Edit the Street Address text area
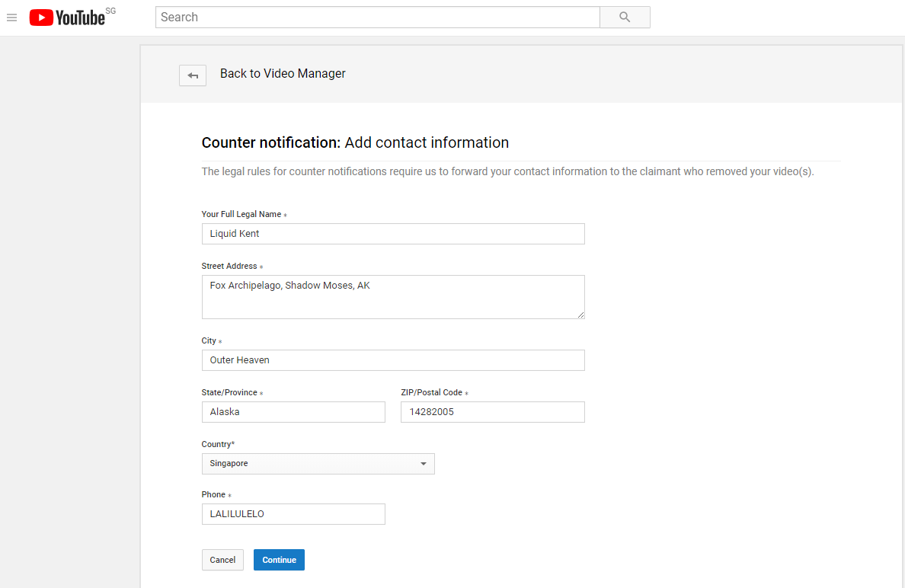This screenshot has width=905, height=588. click(393, 296)
